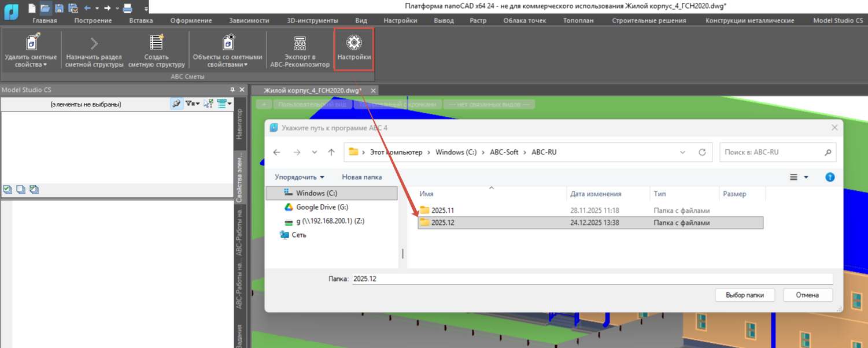
Task: Click the Новая папка button
Action: pyautogui.click(x=362, y=177)
